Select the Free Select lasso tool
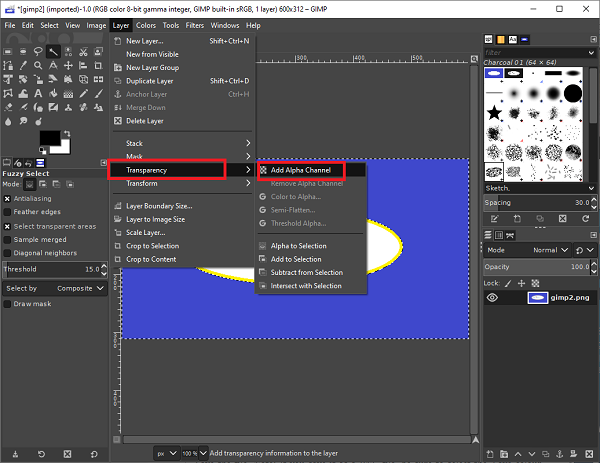This screenshot has height=463, width=600. [x=38, y=51]
